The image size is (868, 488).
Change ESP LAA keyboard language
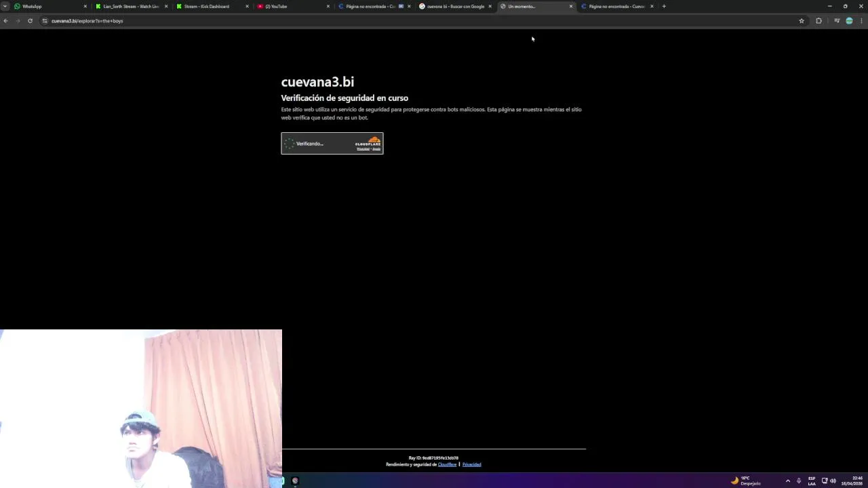[812, 481]
